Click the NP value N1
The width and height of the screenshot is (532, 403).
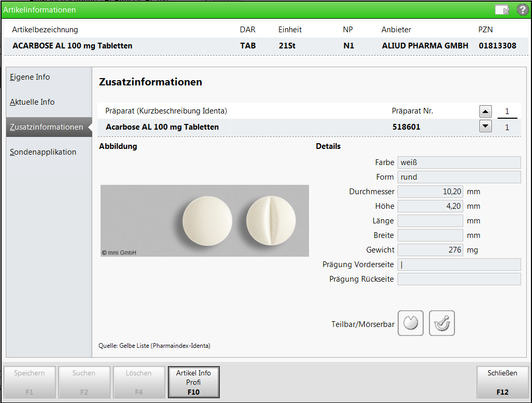coord(349,46)
